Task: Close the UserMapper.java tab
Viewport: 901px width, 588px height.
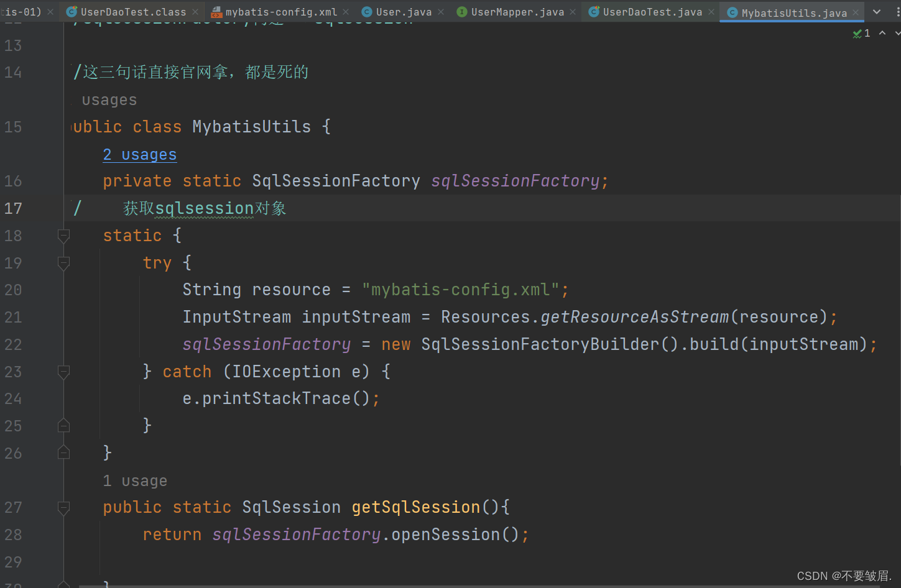Action: [x=573, y=12]
